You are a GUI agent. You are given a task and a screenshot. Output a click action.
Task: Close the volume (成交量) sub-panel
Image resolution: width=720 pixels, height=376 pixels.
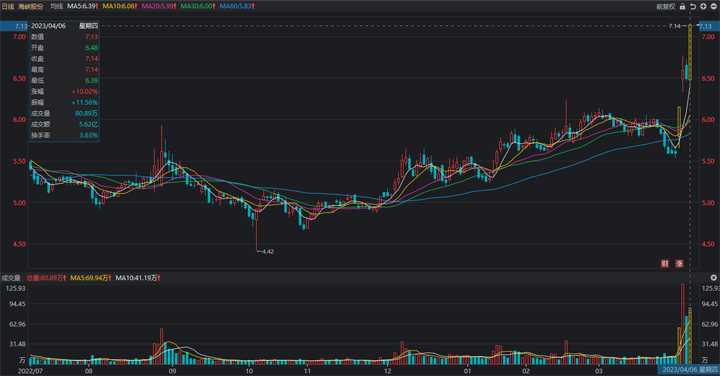click(x=713, y=278)
